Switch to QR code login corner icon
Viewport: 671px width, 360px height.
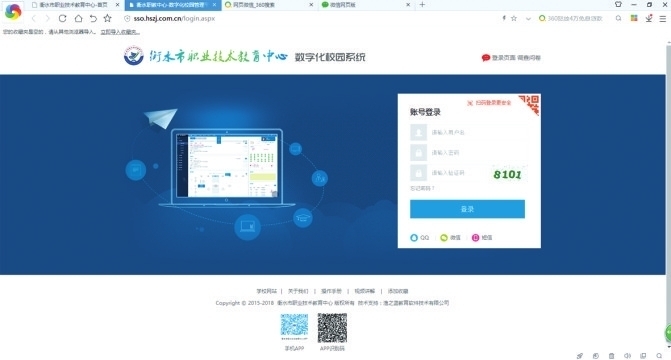tap(530, 104)
